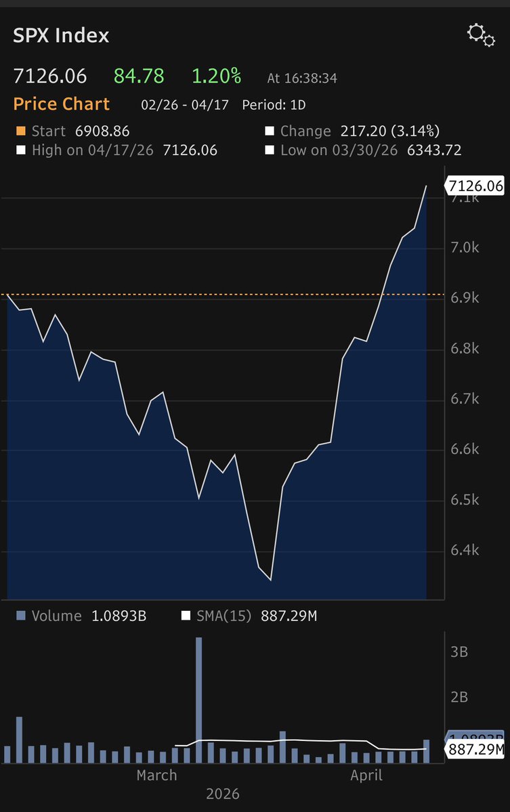Tap the High on 04/17/26 label
Viewport: 510px width, 812px height.
(x=93, y=150)
